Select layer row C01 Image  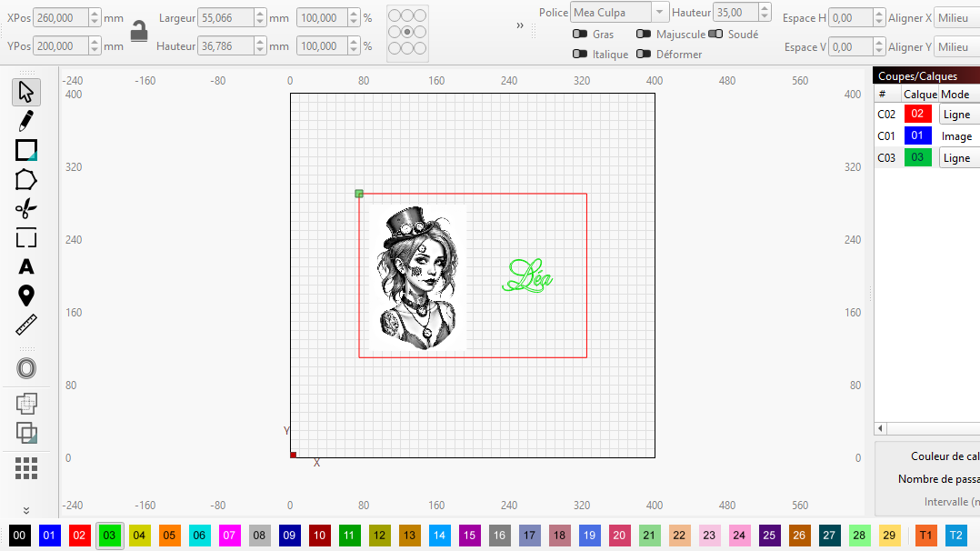pyautogui.click(x=927, y=136)
